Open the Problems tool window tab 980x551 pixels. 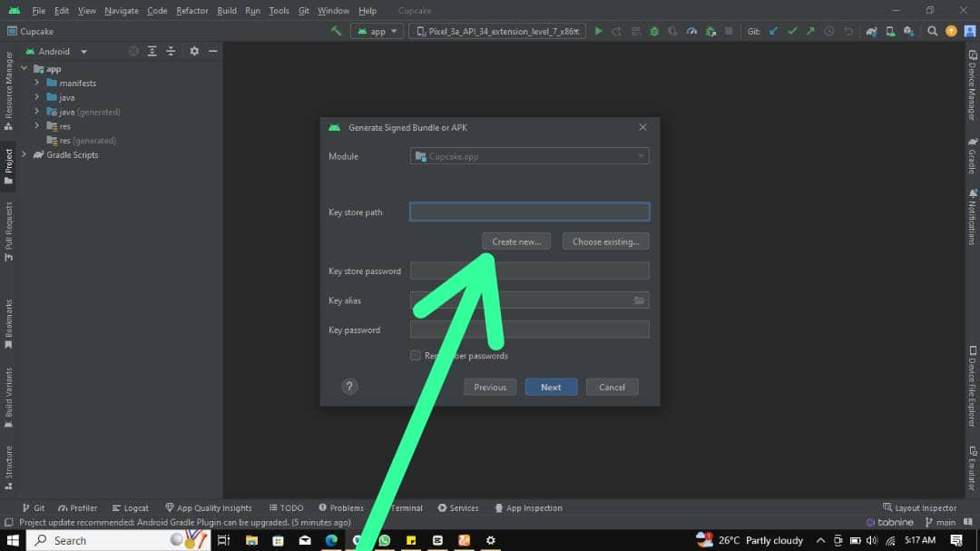tap(340, 507)
